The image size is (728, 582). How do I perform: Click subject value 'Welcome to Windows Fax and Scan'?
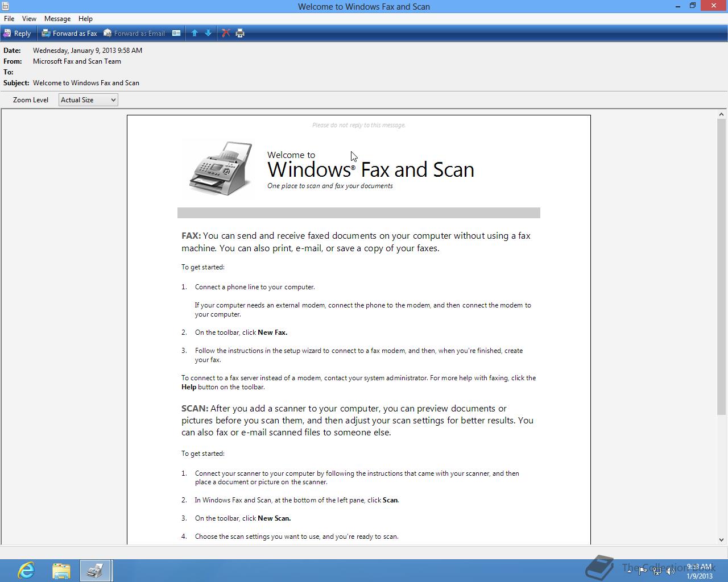86,83
